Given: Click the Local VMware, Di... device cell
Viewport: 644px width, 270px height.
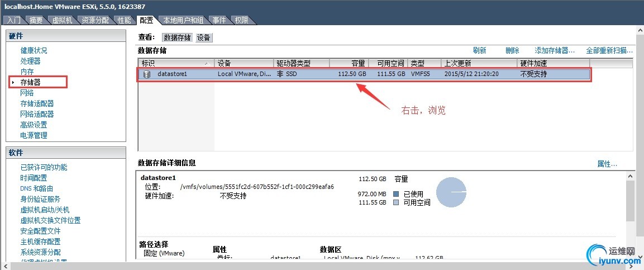Looking at the screenshot, I should [244, 74].
